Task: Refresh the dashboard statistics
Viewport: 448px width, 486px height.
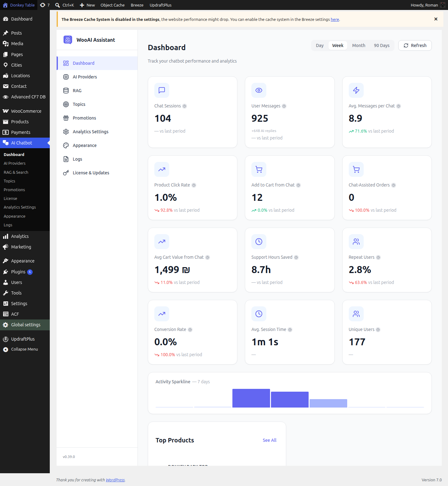Action: (x=415, y=45)
